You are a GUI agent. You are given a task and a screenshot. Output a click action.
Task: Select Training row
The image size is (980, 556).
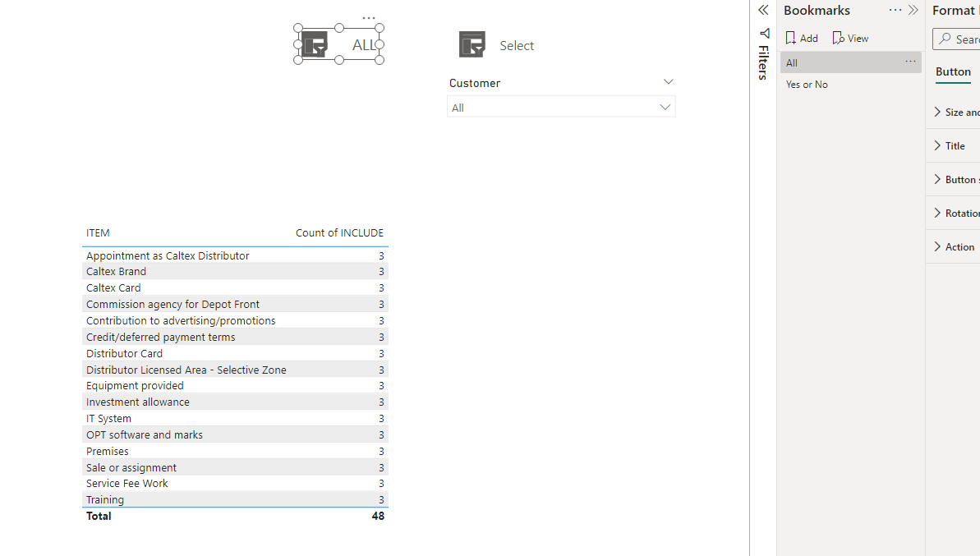click(235, 499)
